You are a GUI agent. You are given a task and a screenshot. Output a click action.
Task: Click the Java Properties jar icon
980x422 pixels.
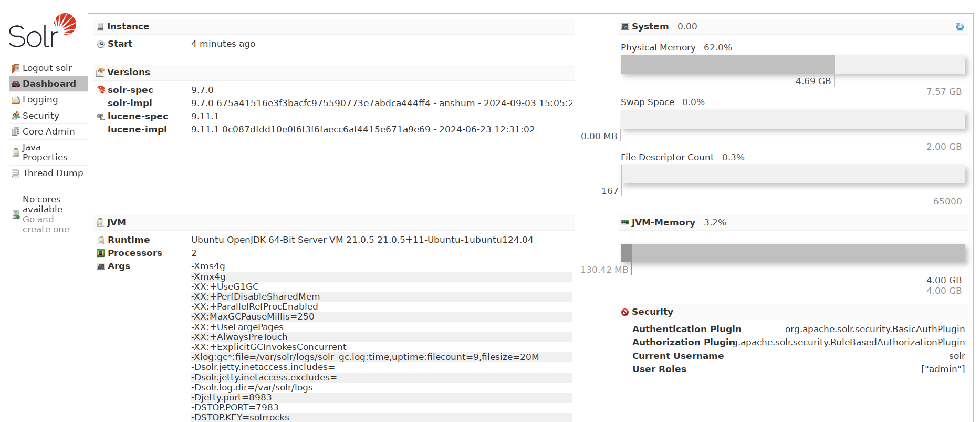pos(15,152)
